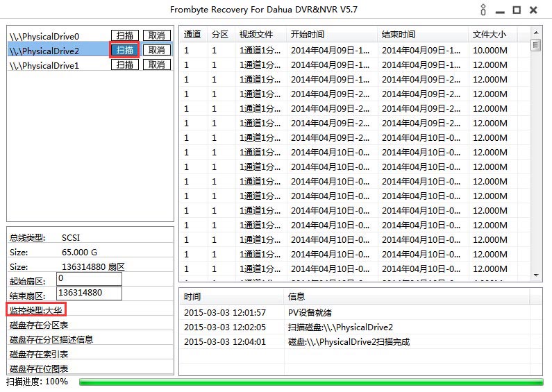Maximize the Frombyte Recovery window
This screenshot has height=392, width=552.
coord(517,10)
